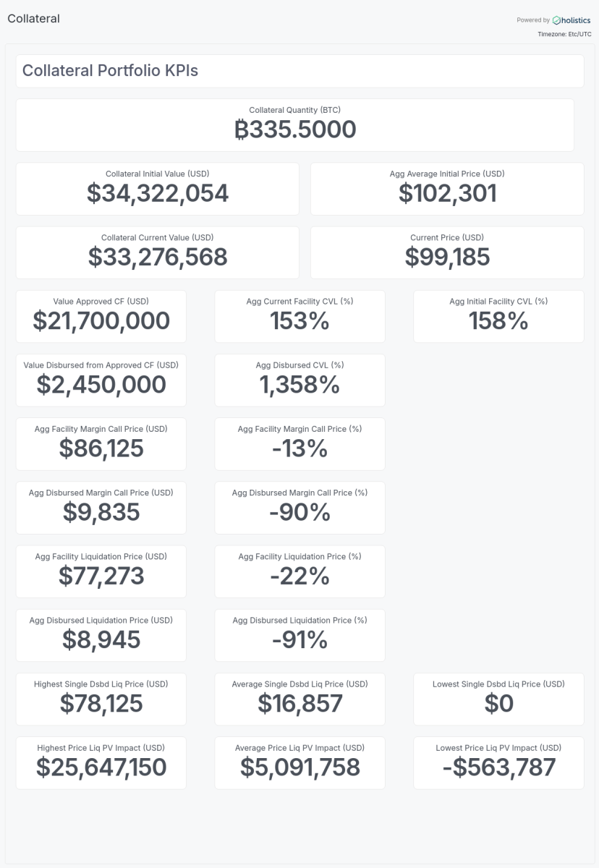Click the Agg Disbursed Margin Call Price (%) card

coord(299,507)
